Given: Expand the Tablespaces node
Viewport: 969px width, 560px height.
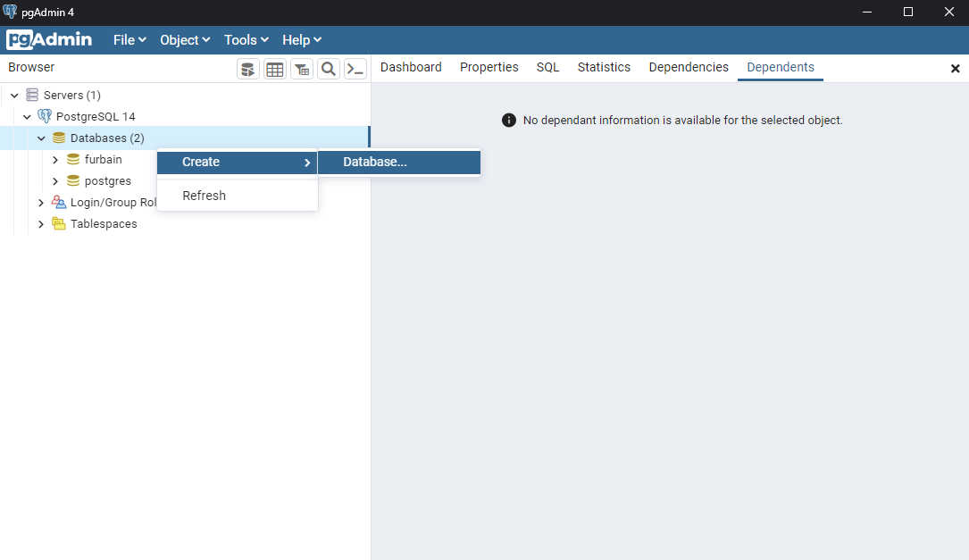Looking at the screenshot, I should (x=41, y=224).
